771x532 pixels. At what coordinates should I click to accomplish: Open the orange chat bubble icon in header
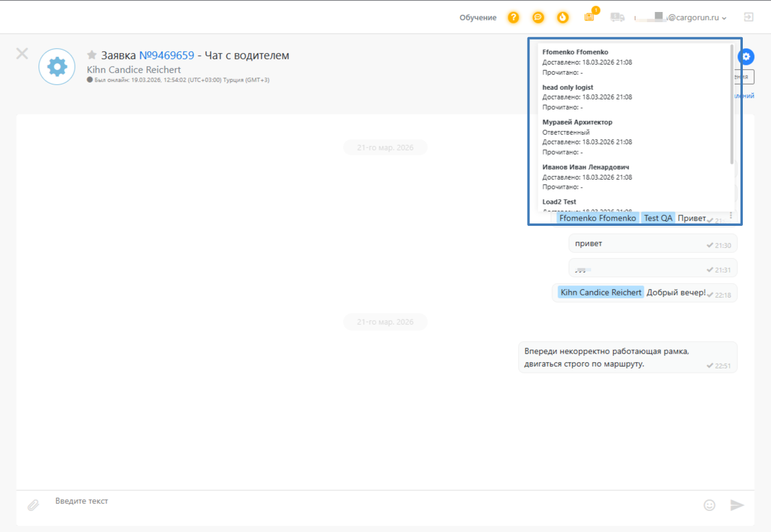[x=538, y=17]
